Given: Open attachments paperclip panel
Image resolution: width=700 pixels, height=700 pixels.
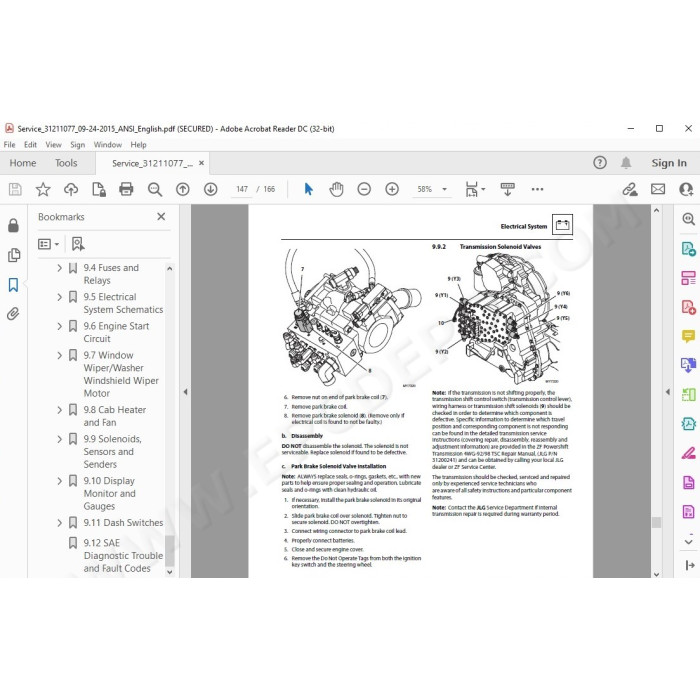Looking at the screenshot, I should pyautogui.click(x=13, y=314).
